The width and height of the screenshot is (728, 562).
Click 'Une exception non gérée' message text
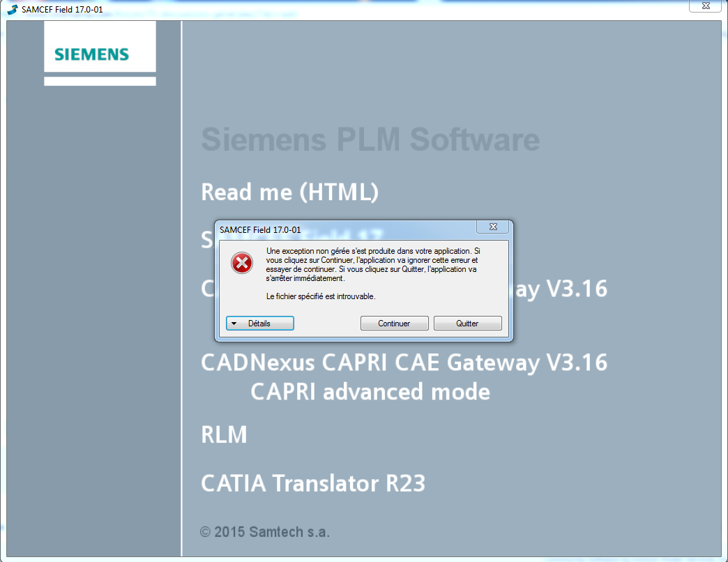click(373, 264)
